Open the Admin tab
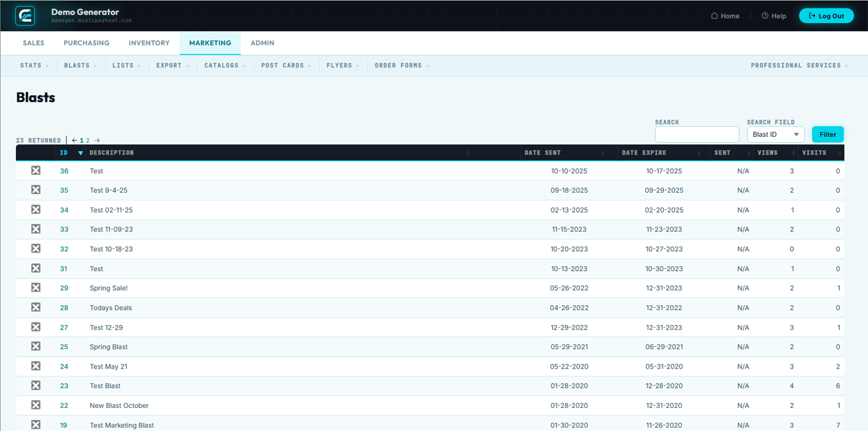This screenshot has width=868, height=431. point(262,43)
